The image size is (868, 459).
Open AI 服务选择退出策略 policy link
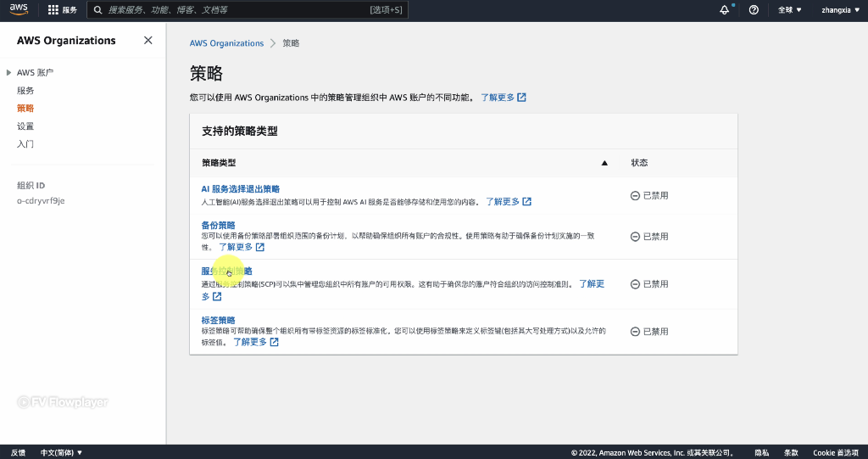pos(240,189)
